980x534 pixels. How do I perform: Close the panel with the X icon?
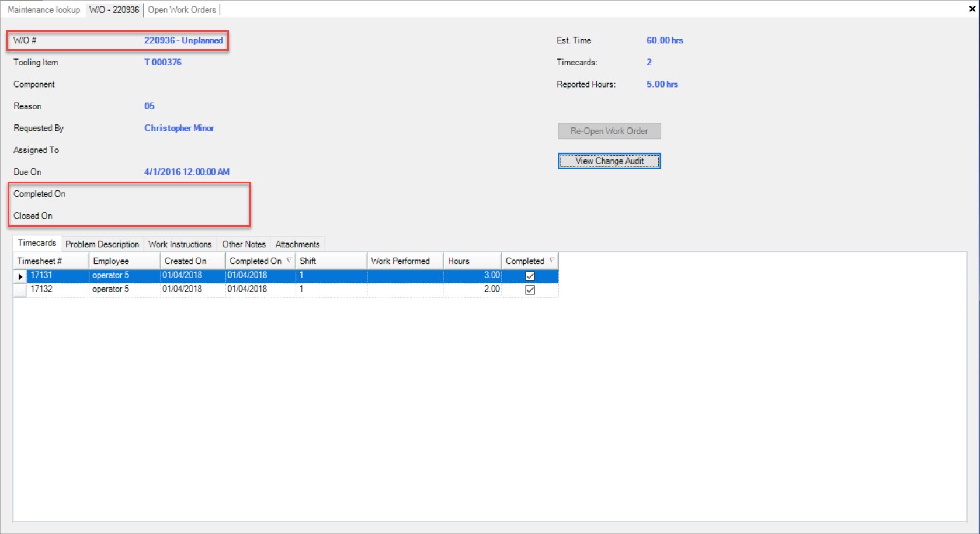(973, 9)
